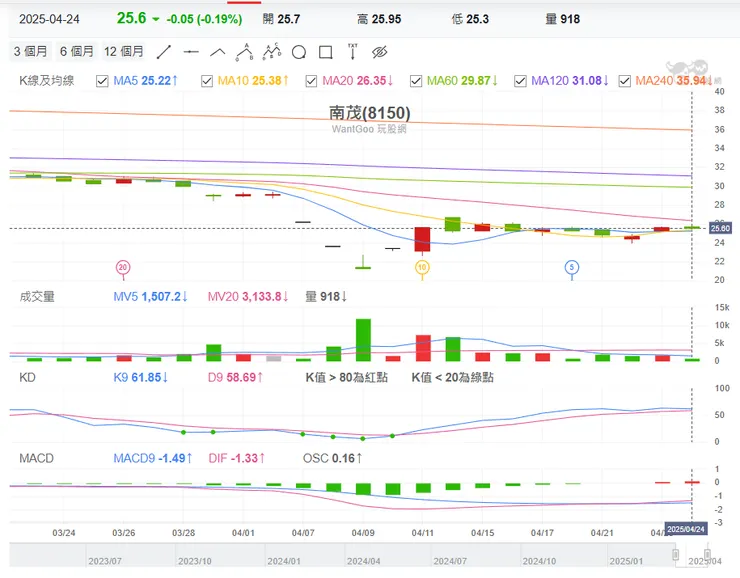The height and width of the screenshot is (578, 740).
Task: Select the circle drawing tool
Action: 299,52
